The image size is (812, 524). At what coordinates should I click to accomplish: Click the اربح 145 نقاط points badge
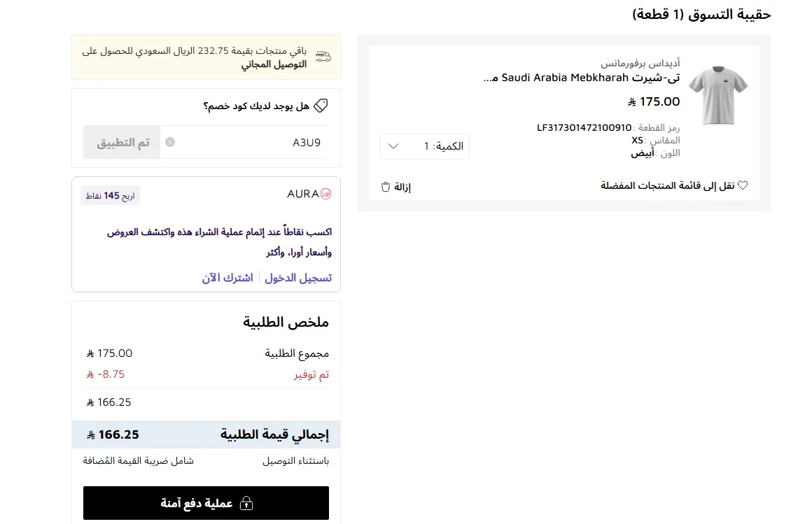pos(111,196)
